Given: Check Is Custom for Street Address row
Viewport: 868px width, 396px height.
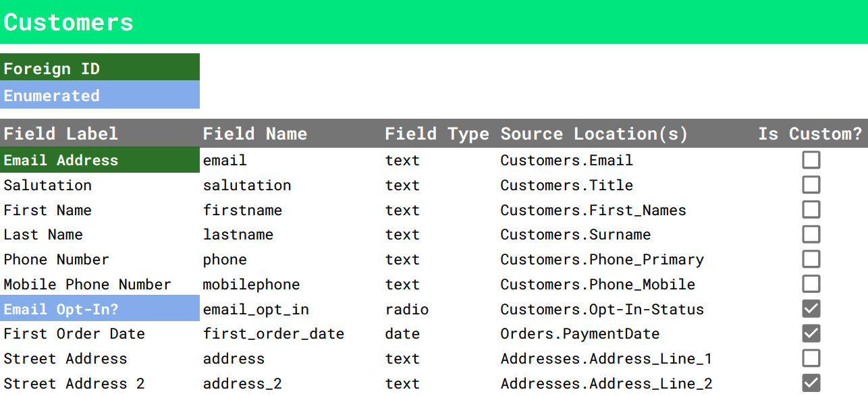Looking at the screenshot, I should point(811,358).
